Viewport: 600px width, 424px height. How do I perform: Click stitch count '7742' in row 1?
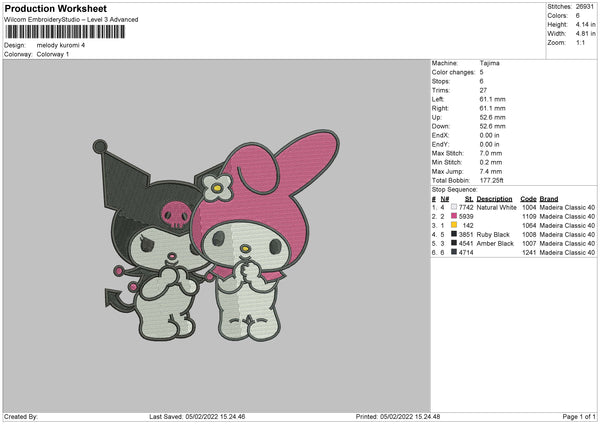[466, 207]
